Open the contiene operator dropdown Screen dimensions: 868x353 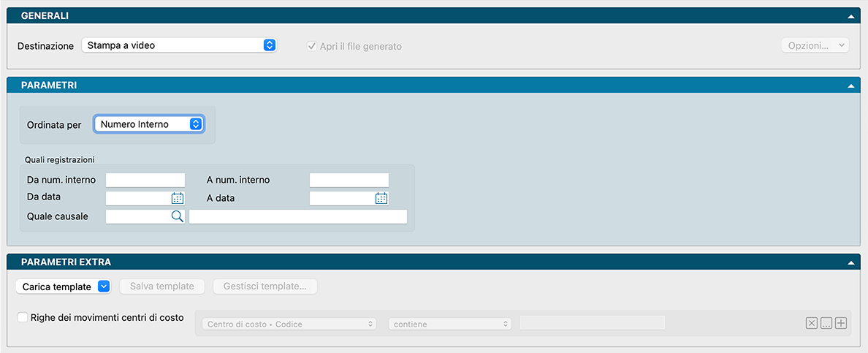[449, 324]
